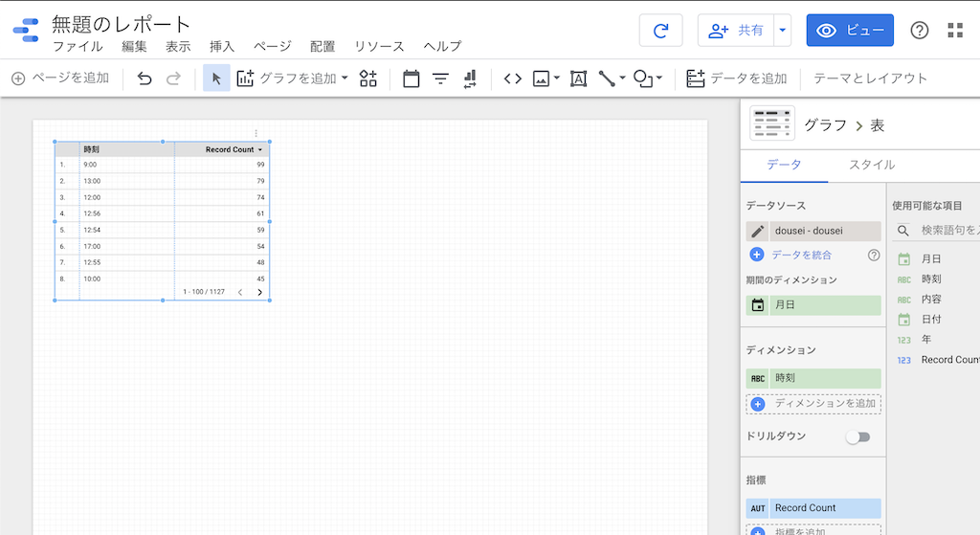Open the share options dropdown arrow
The height and width of the screenshot is (535, 980).
[783, 30]
